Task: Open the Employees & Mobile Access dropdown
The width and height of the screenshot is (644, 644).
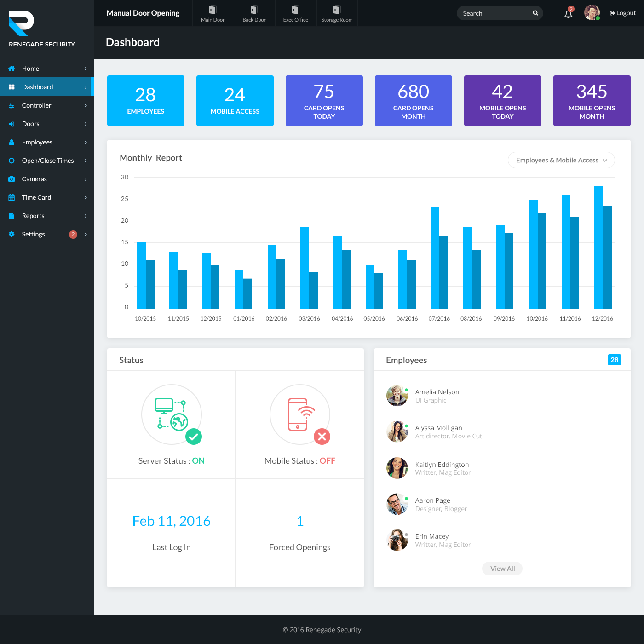Action: point(561,160)
